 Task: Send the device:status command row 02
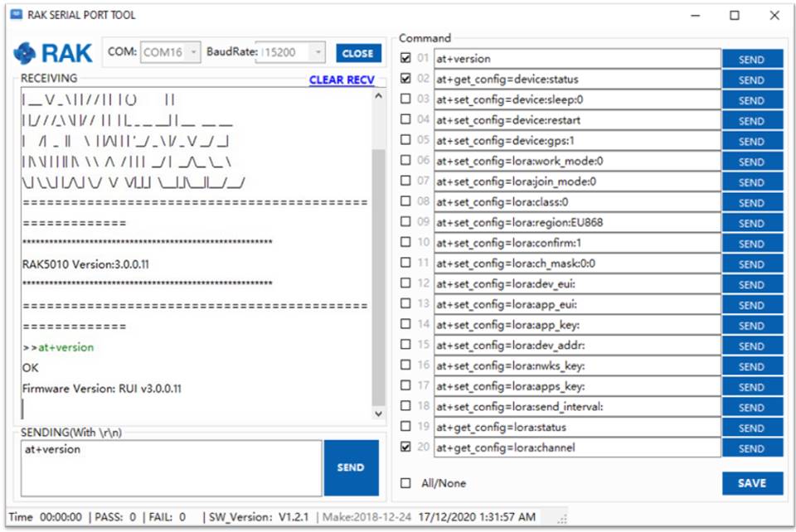click(x=752, y=80)
